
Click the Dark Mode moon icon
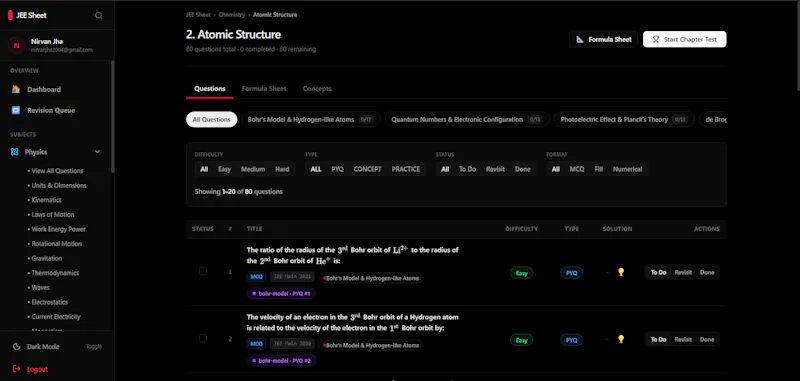[16, 347]
